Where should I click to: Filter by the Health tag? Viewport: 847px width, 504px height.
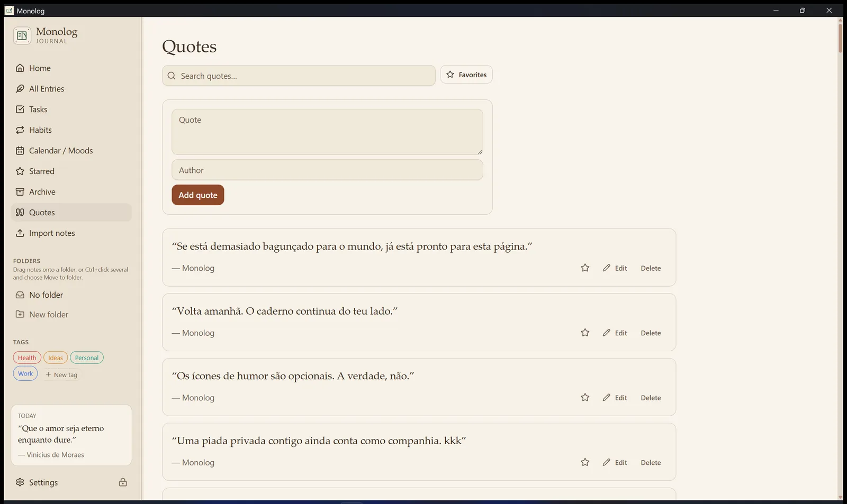[x=27, y=358]
